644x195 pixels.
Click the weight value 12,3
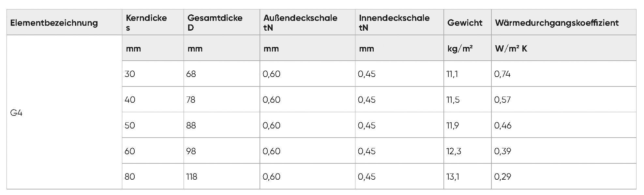[x=454, y=151]
